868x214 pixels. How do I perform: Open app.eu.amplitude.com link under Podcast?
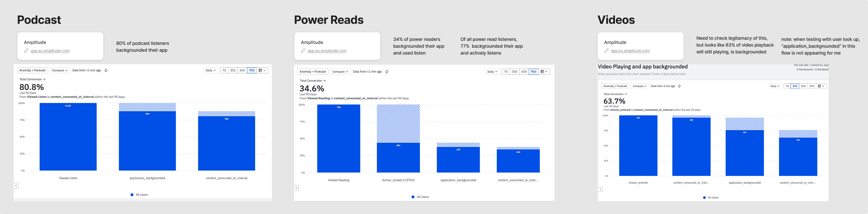click(x=50, y=51)
